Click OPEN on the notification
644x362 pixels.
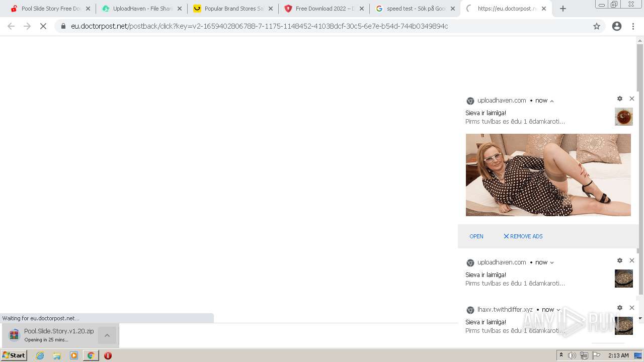(x=476, y=236)
